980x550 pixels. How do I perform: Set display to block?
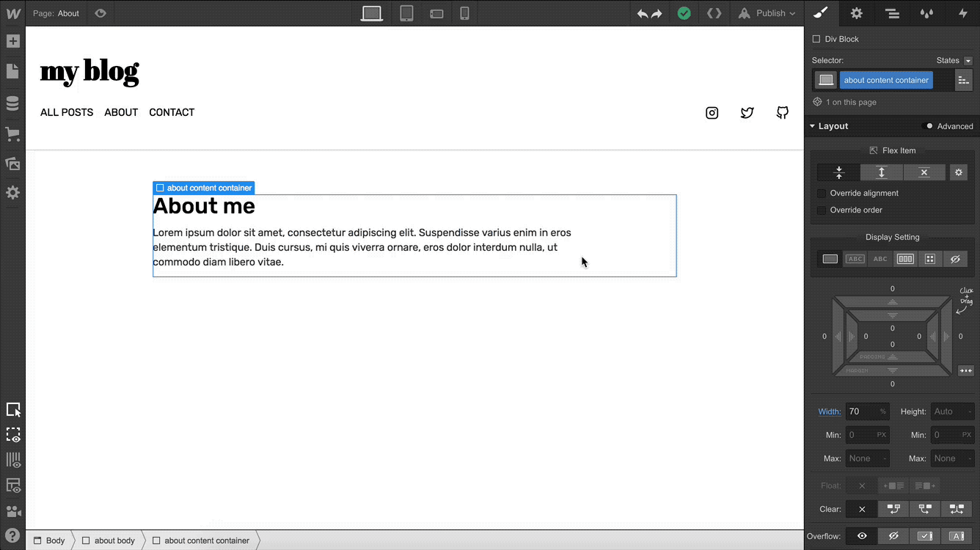tap(830, 259)
